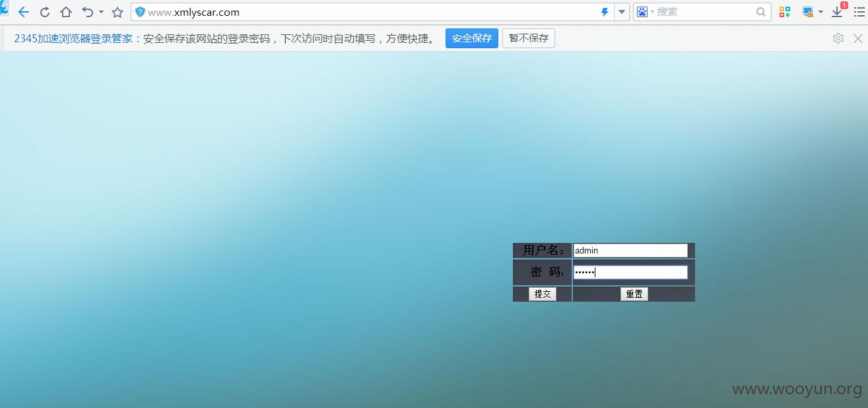Clear the form with 重置 button
868x408 pixels.
coord(634,294)
